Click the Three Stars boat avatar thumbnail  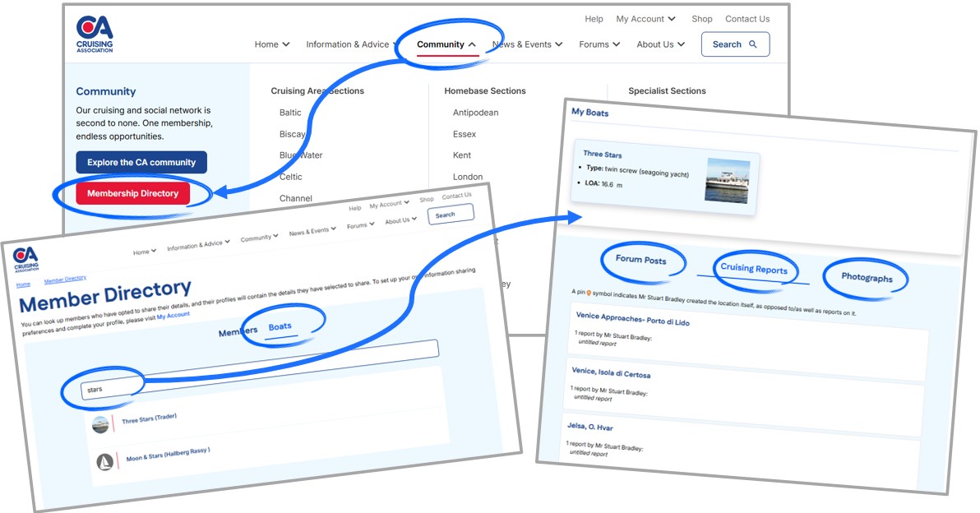click(100, 425)
